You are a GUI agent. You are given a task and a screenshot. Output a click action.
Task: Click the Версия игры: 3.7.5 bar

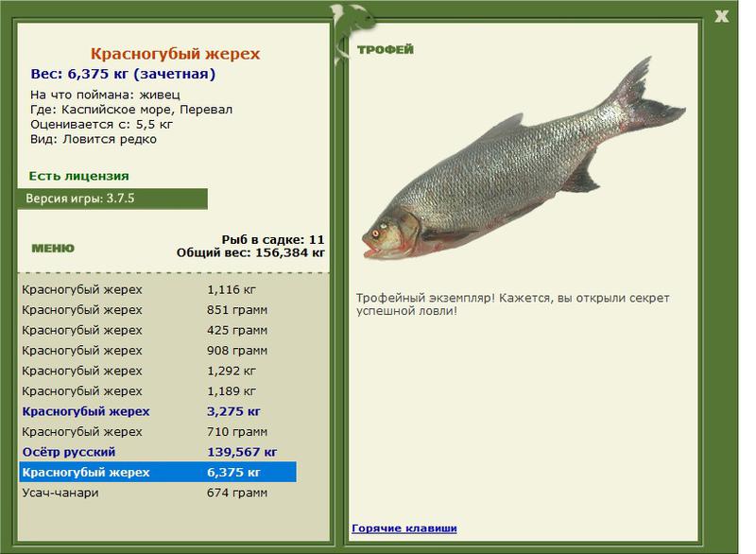[112, 199]
